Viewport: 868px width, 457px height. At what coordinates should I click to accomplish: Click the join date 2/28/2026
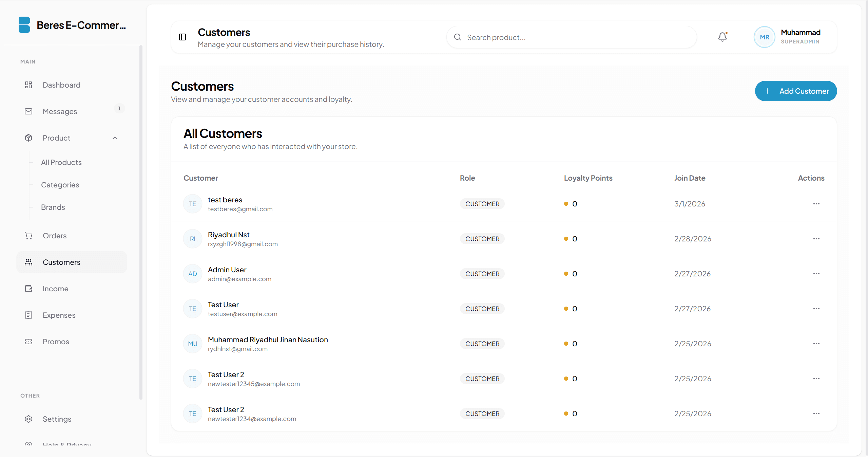click(693, 239)
